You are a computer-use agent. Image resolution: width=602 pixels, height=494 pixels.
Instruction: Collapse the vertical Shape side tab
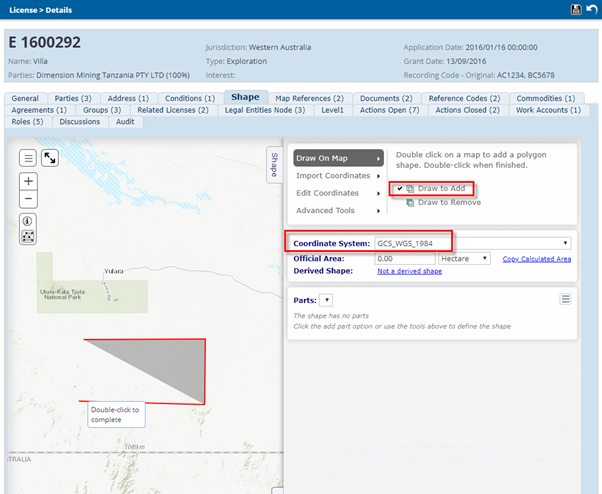click(x=275, y=165)
